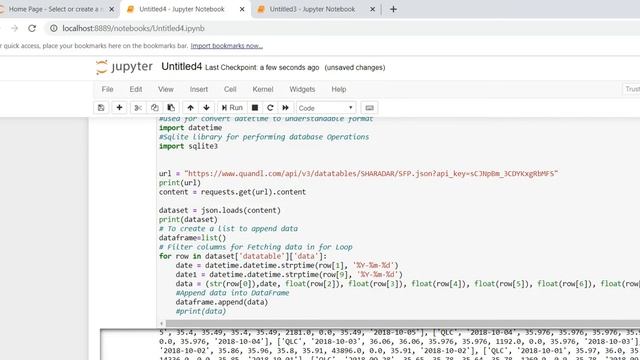
Task: Open the Edit menu
Action: 136,89
